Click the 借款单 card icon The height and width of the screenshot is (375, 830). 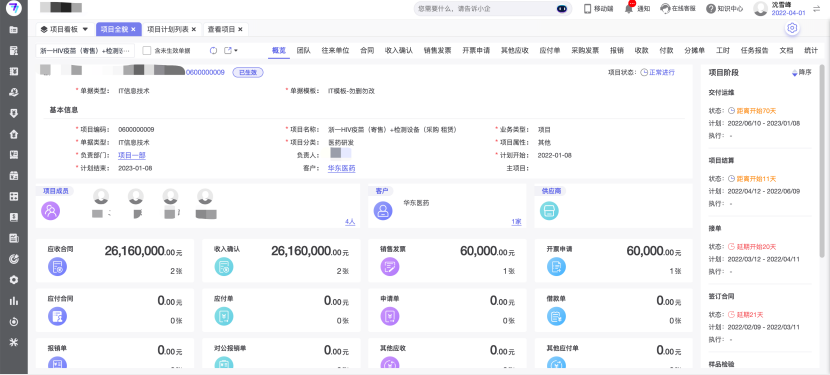pyautogui.click(x=556, y=316)
